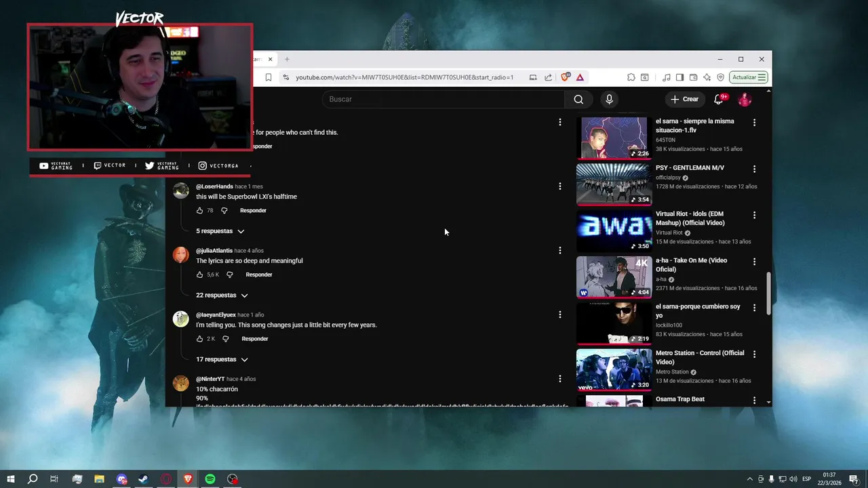
Task: Open Brave main menu via Actualizar button
Action: tap(749, 77)
